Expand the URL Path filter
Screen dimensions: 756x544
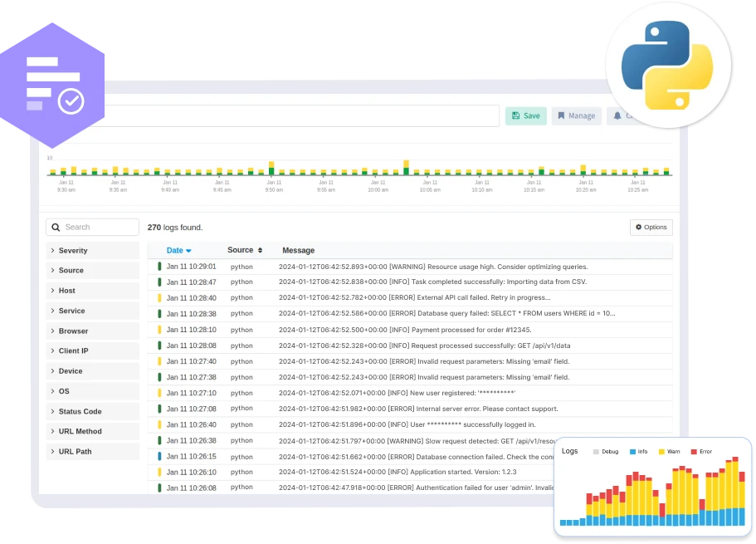point(93,452)
